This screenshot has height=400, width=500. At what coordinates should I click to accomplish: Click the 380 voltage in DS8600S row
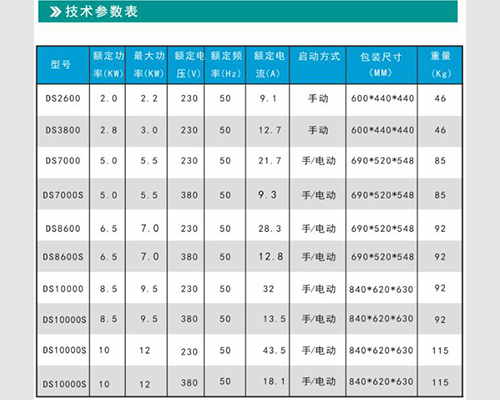pos(189,257)
